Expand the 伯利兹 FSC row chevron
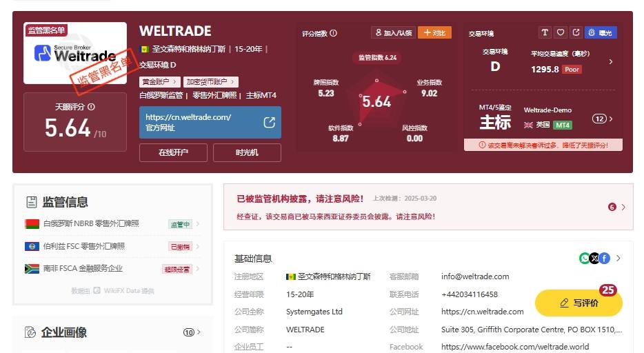The image size is (644, 353). click(x=198, y=246)
